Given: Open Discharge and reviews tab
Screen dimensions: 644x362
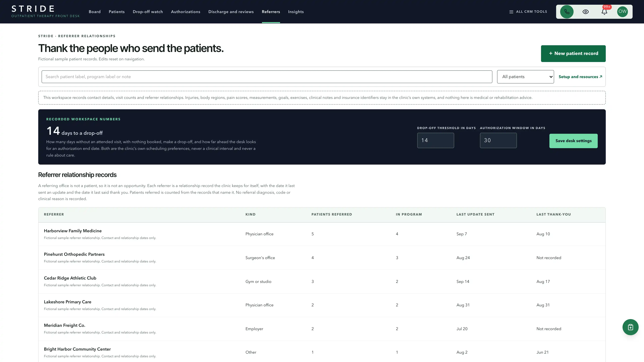Looking at the screenshot, I should (231, 12).
